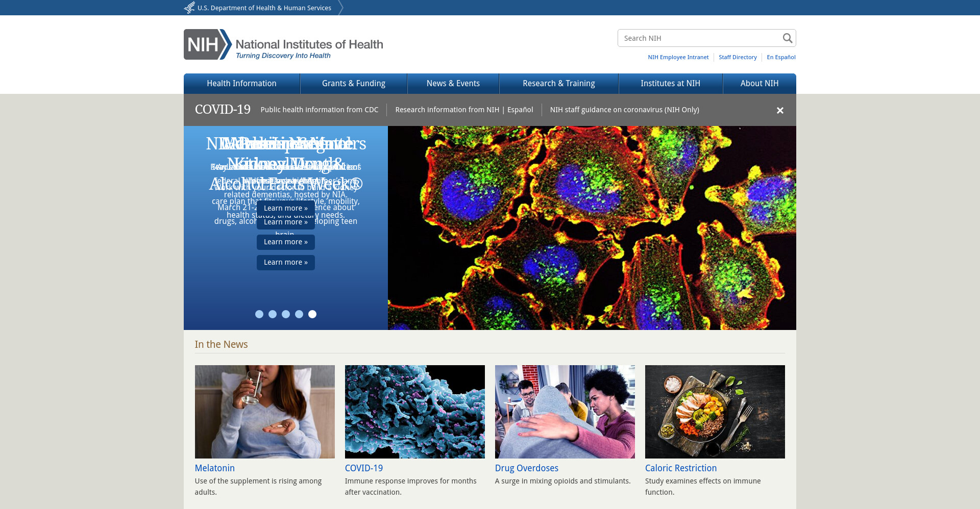
Task: Switch to En Español
Action: point(781,57)
